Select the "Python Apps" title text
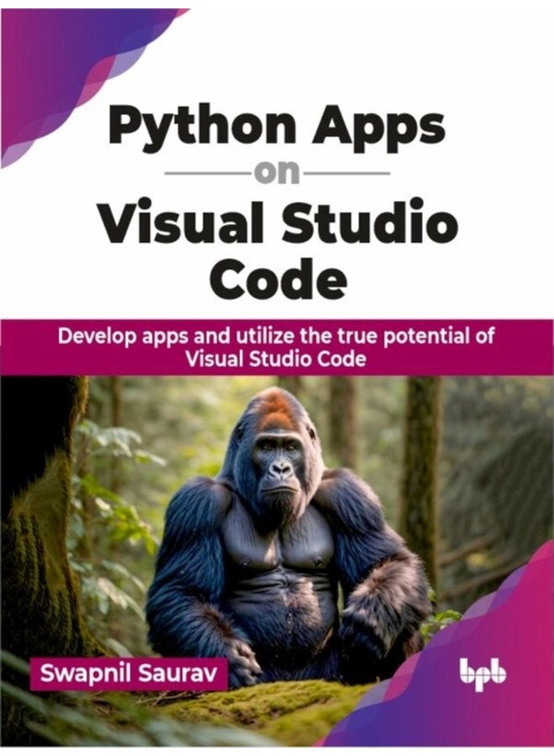Viewport: 554px width, 756px height. (x=276, y=129)
